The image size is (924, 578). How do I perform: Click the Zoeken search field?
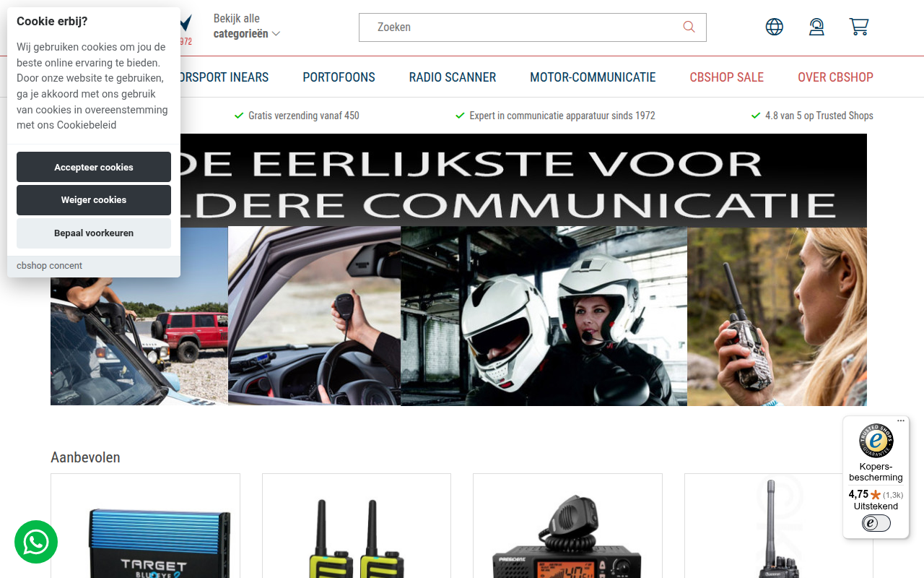point(532,27)
